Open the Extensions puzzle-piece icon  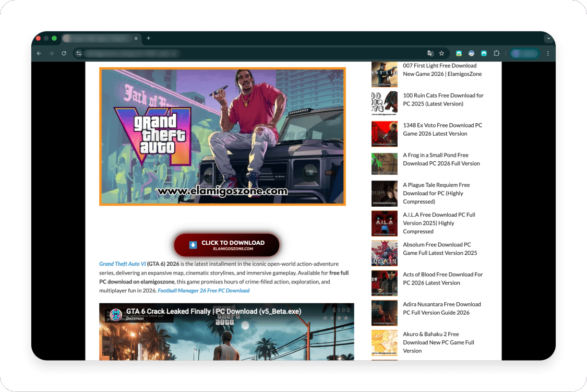(x=496, y=54)
